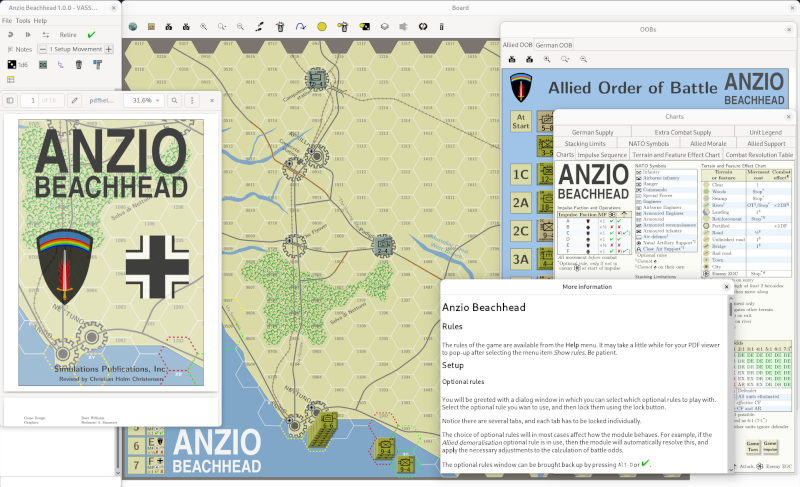Click minus to go back a turn phase

pos(43,49)
